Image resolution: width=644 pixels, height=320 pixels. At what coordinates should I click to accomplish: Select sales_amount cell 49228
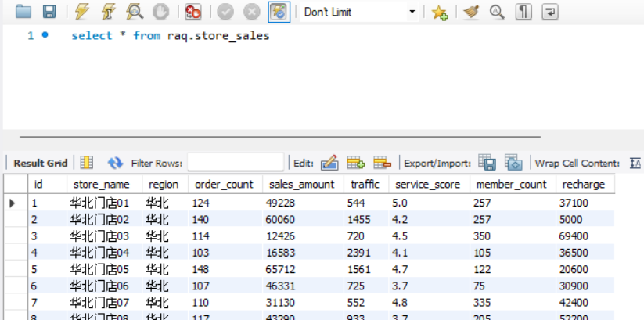coord(303,203)
